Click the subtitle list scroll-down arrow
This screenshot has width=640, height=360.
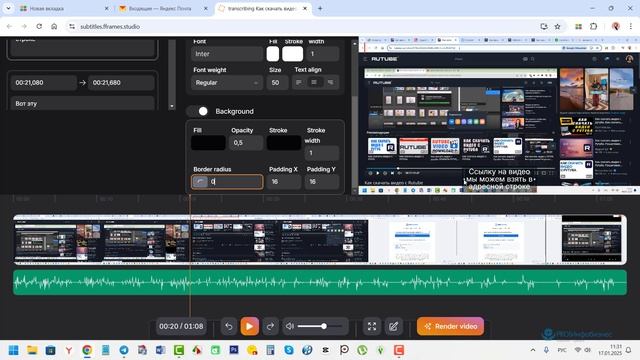click(x=172, y=106)
